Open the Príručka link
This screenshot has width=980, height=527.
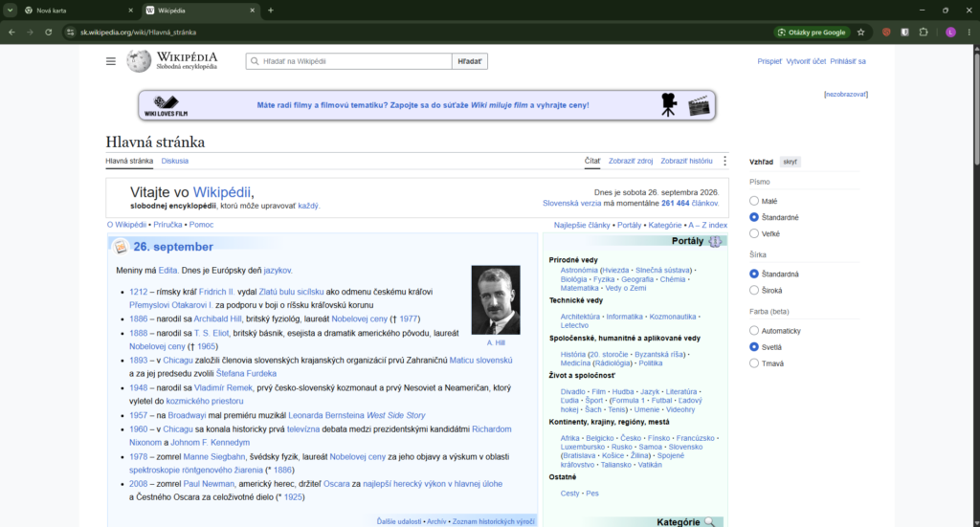coord(167,225)
